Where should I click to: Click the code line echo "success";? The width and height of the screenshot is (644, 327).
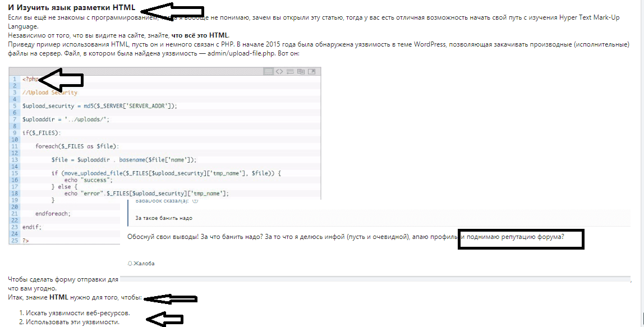click(x=88, y=180)
